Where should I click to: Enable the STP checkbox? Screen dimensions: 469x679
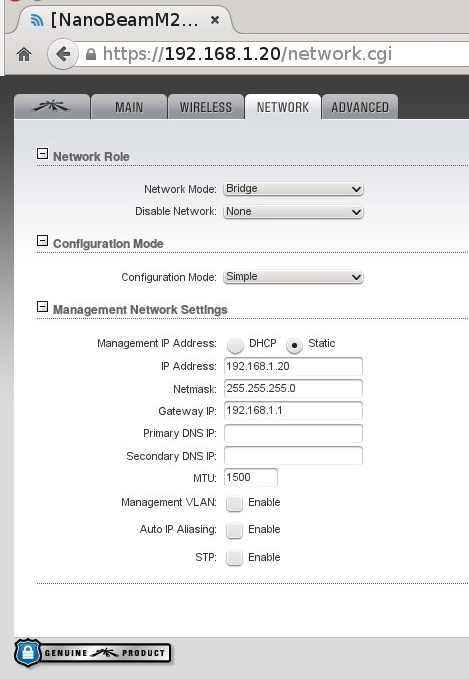click(x=234, y=558)
